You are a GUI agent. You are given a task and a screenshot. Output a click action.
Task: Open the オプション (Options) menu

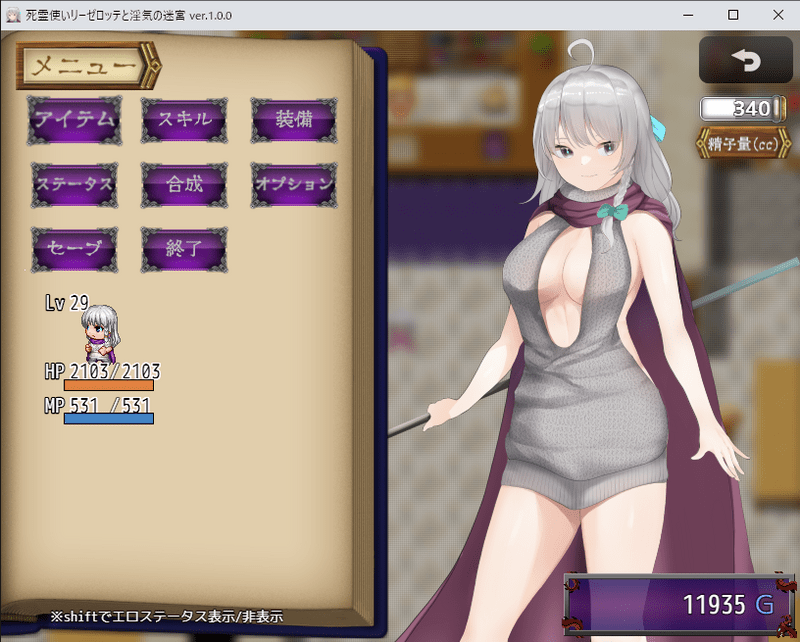[x=292, y=185]
